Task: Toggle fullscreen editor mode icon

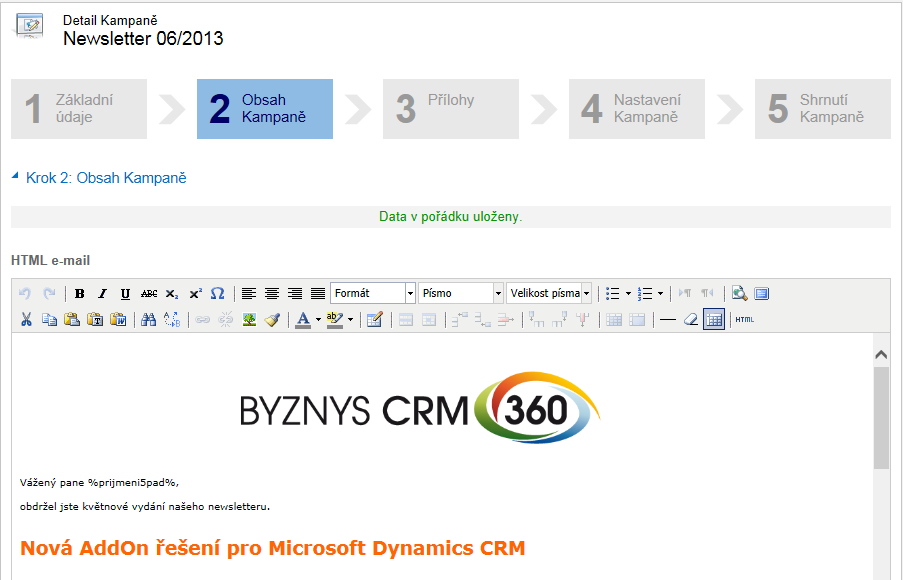Action: [762, 293]
